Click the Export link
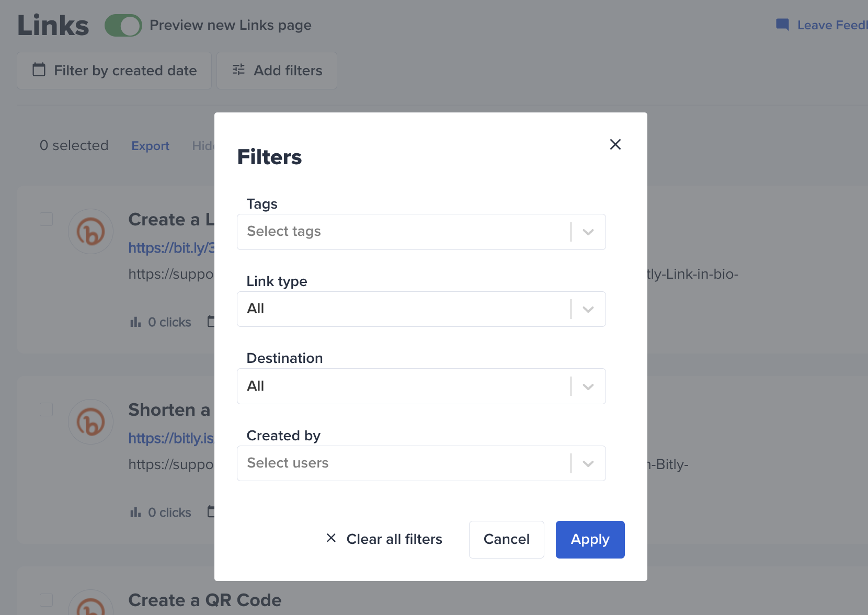 pyautogui.click(x=151, y=146)
